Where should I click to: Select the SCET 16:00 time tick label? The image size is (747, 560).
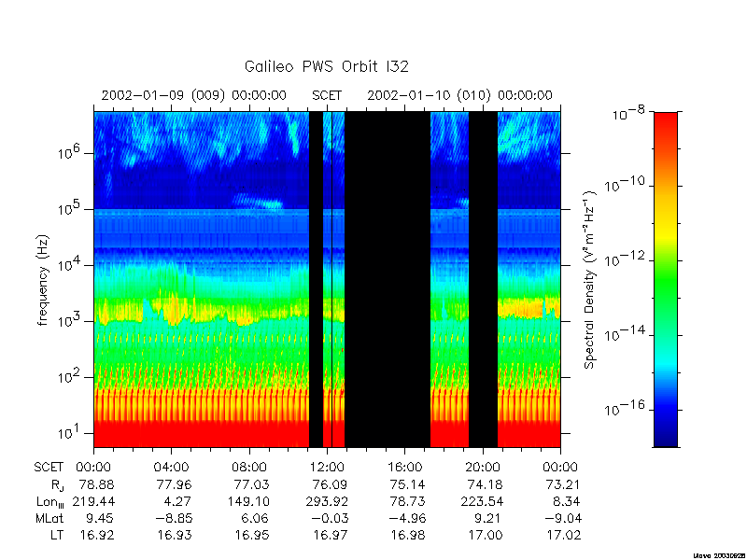pos(405,468)
